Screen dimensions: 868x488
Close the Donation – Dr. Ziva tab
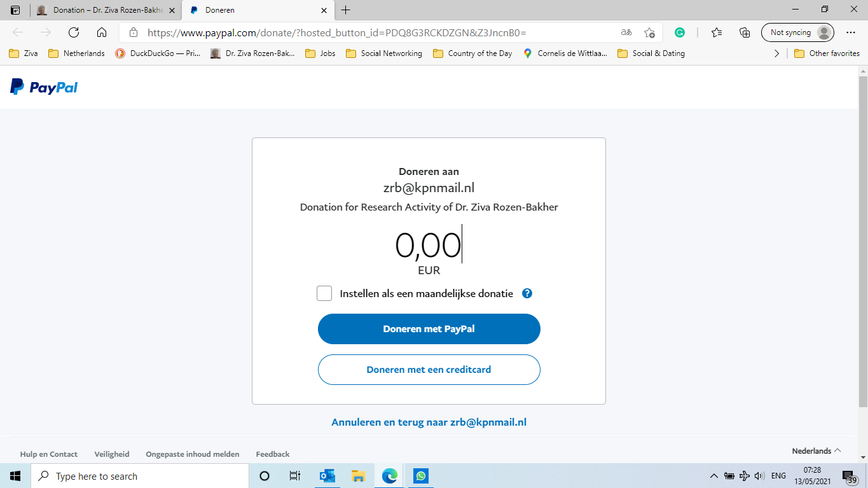tap(172, 10)
